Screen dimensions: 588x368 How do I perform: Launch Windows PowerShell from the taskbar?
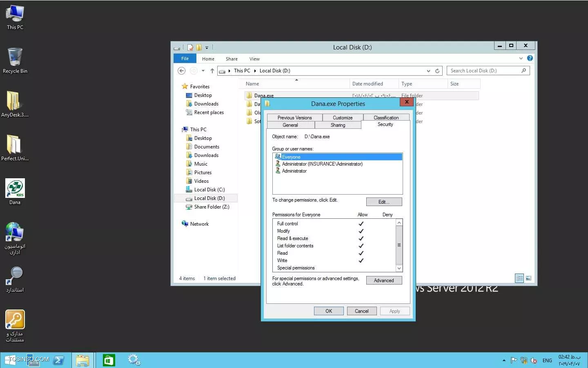click(58, 360)
